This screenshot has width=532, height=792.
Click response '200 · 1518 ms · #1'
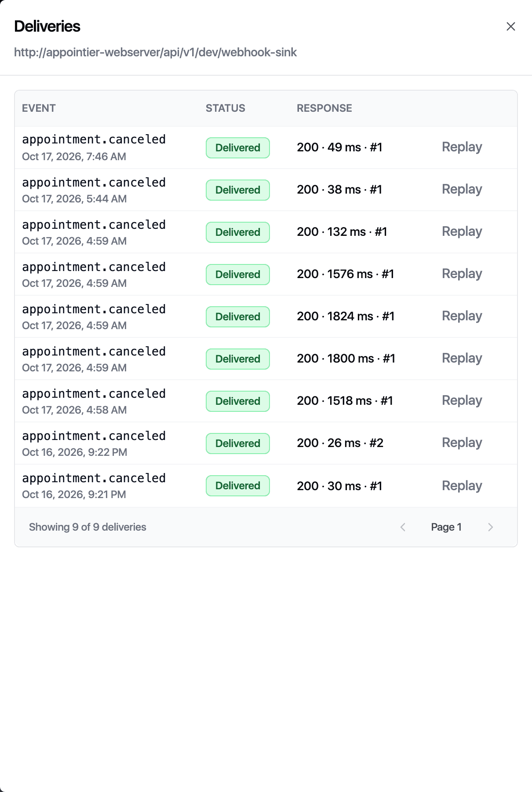[345, 400]
